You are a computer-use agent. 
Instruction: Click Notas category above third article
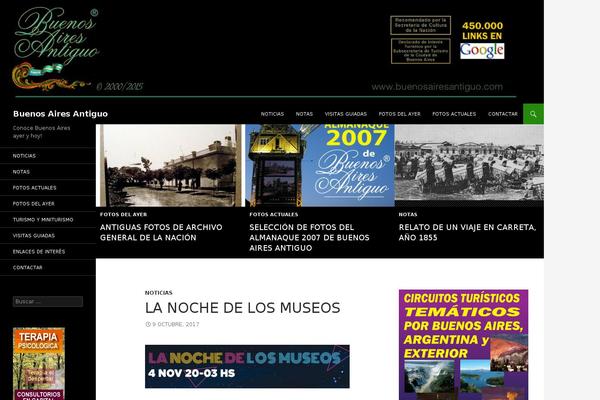(x=408, y=214)
